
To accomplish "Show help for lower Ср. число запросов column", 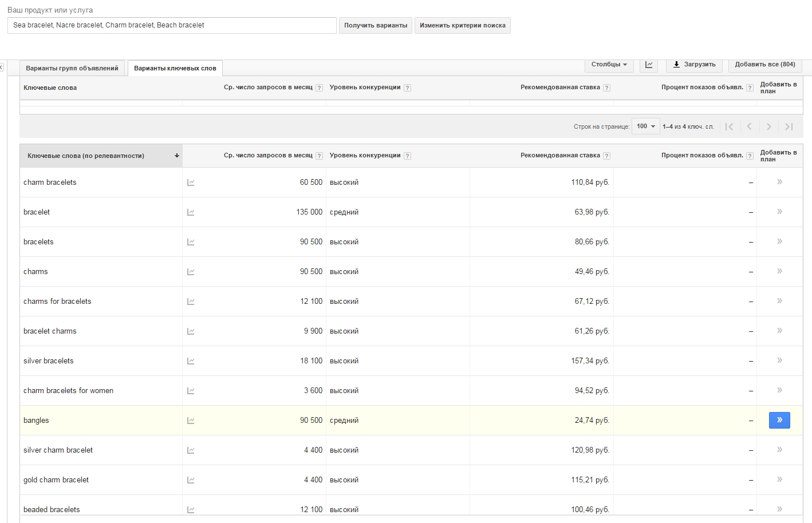I will 320,156.
